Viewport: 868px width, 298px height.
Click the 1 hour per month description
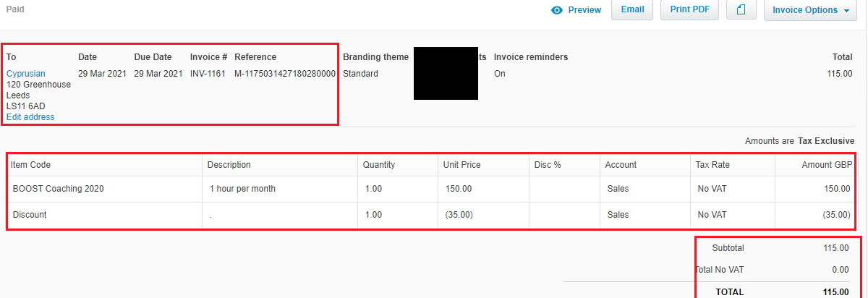pyautogui.click(x=242, y=189)
